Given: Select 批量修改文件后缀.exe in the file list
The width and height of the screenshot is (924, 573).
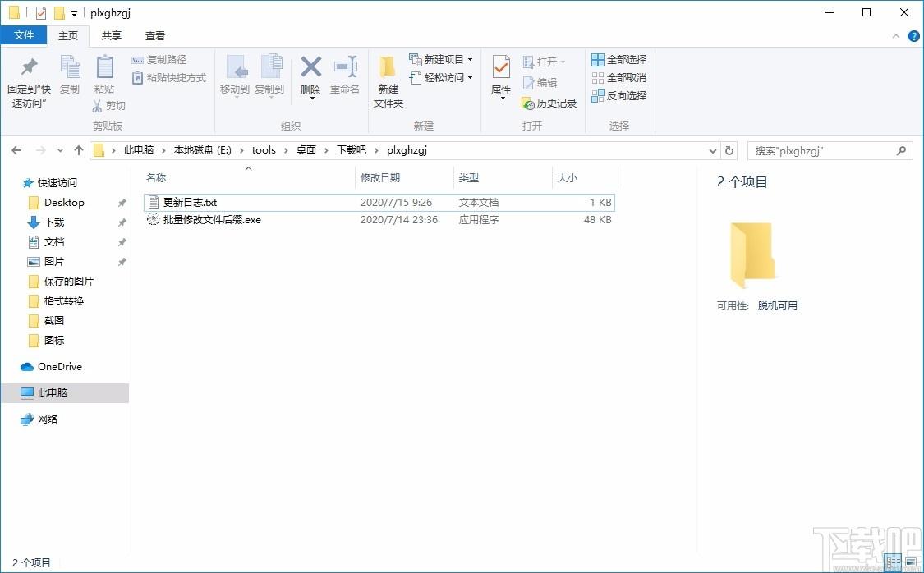Looking at the screenshot, I should pyautogui.click(x=212, y=220).
